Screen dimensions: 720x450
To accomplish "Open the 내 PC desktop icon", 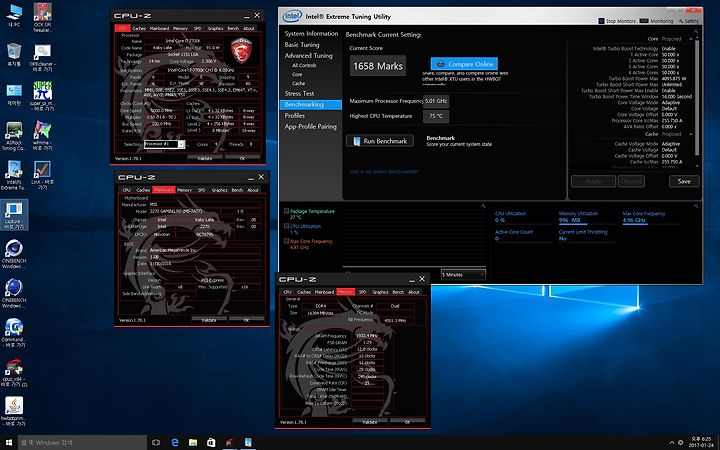I will [14, 15].
